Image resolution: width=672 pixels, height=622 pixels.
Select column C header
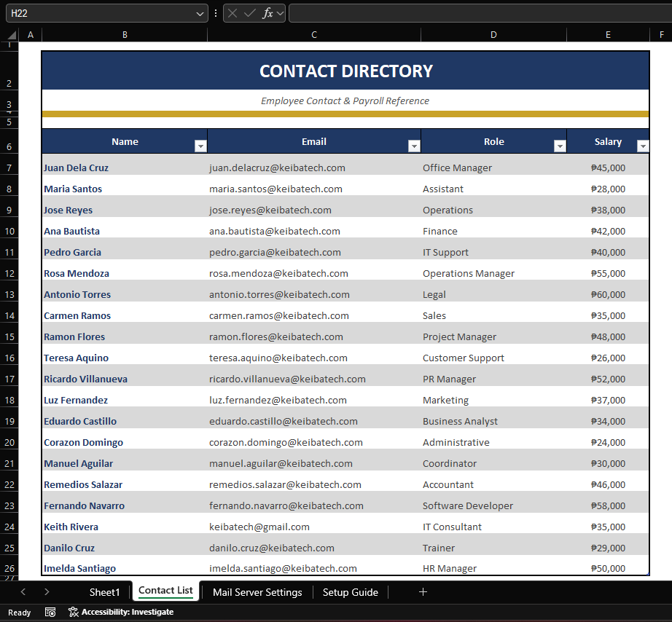(314, 35)
